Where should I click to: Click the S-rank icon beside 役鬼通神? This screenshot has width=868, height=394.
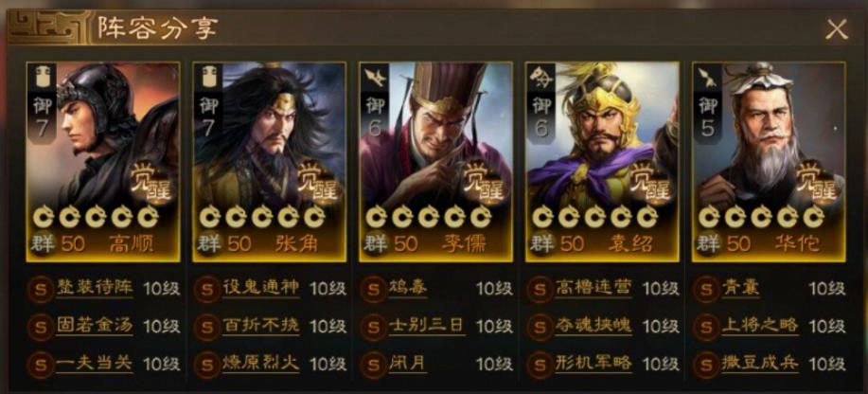[x=206, y=289]
